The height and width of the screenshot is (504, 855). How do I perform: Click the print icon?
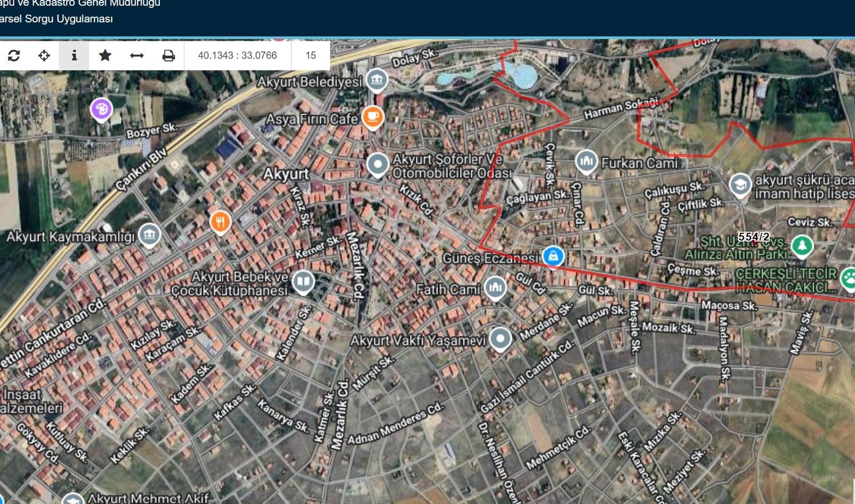point(168,56)
